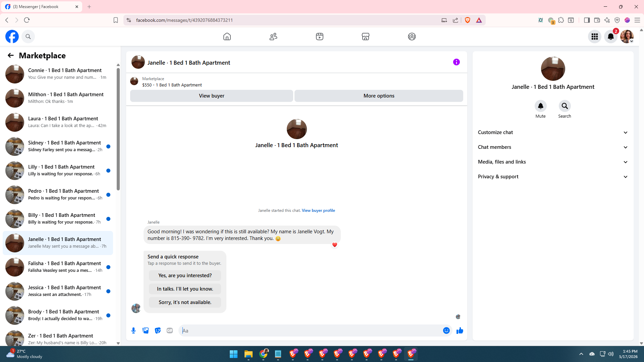Mute the Janelle conversation

coord(541,106)
